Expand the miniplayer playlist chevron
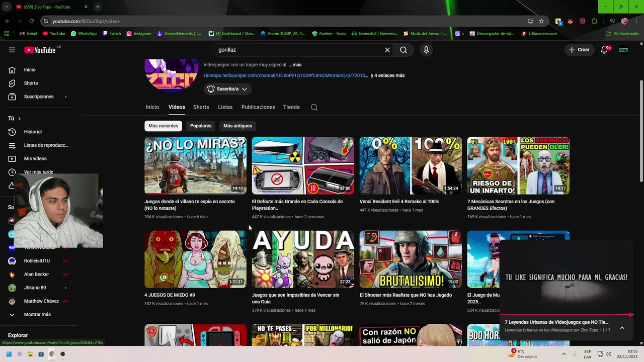 tap(622, 328)
